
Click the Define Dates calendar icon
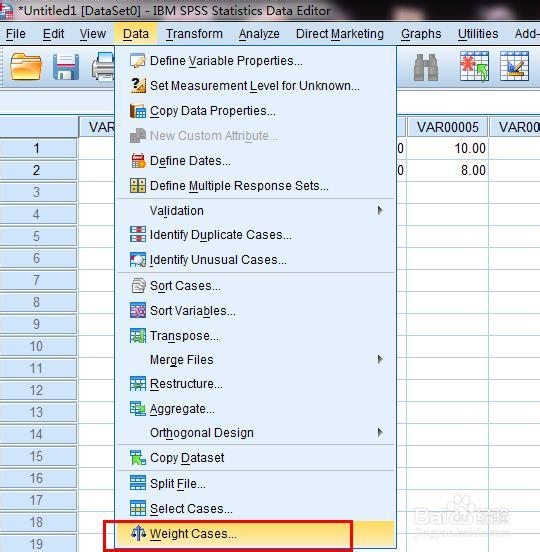pyautogui.click(x=138, y=161)
